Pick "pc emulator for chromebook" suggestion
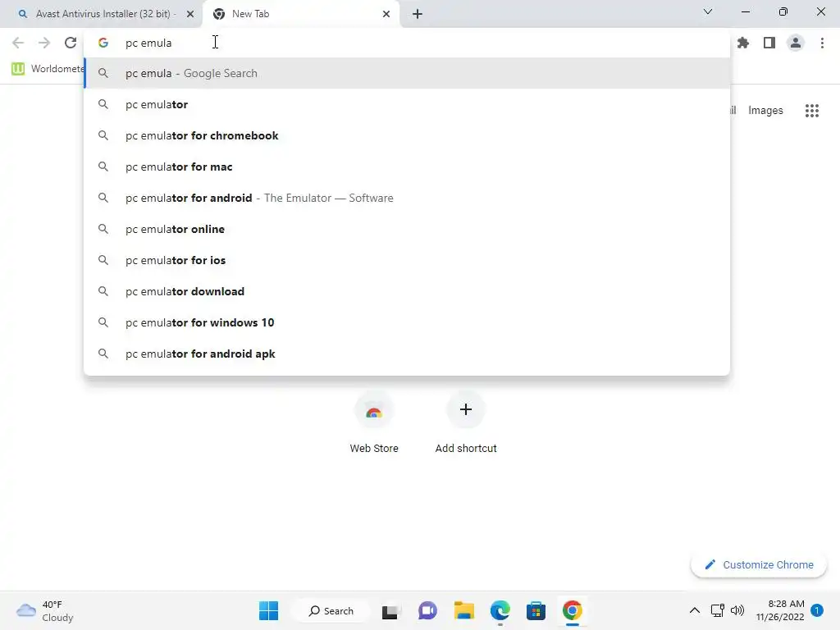This screenshot has height=630, width=840. point(407,135)
